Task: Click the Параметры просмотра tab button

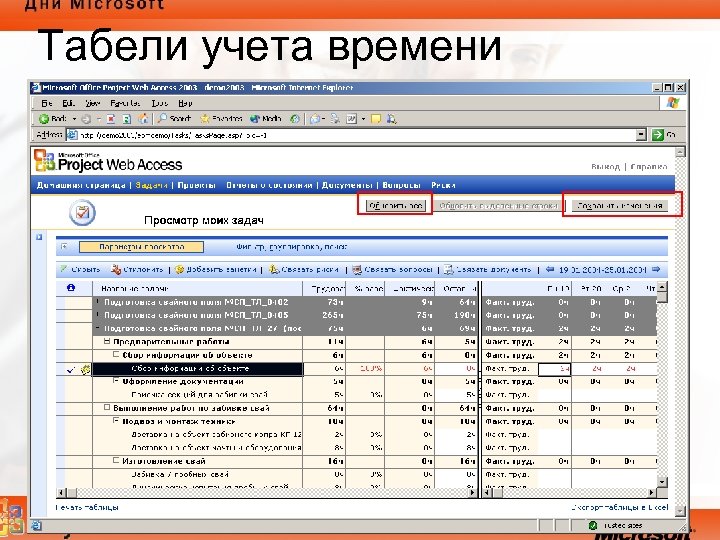Action: (141, 247)
